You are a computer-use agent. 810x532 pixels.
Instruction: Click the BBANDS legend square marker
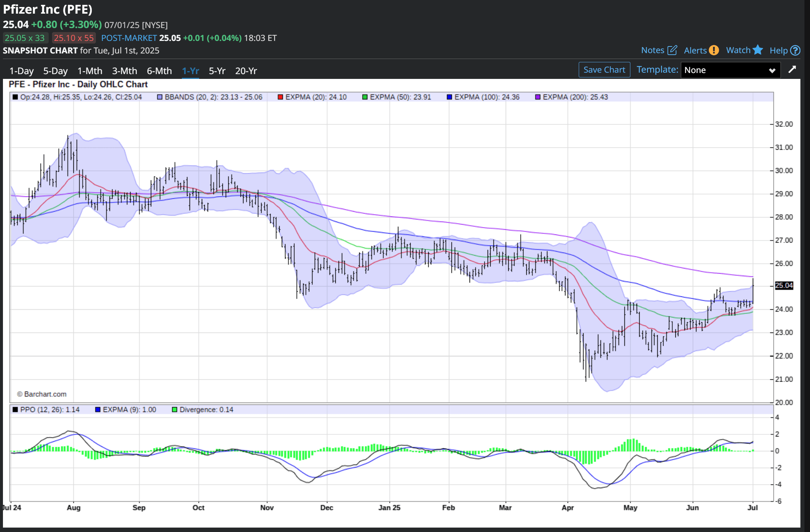tap(160, 97)
